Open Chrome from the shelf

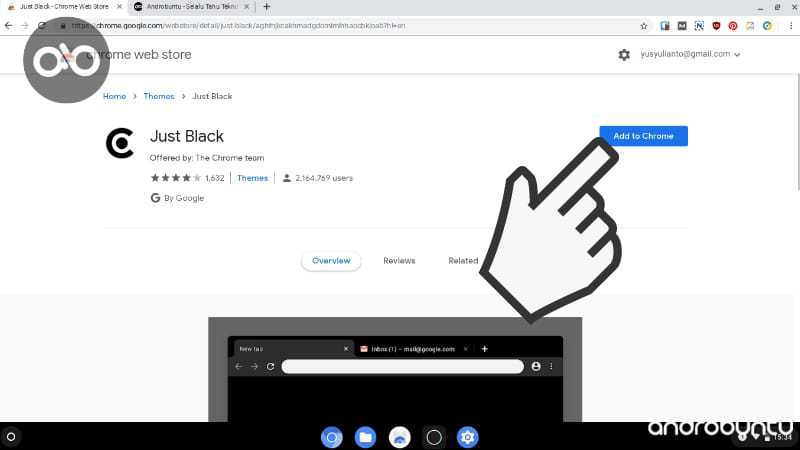click(332, 437)
